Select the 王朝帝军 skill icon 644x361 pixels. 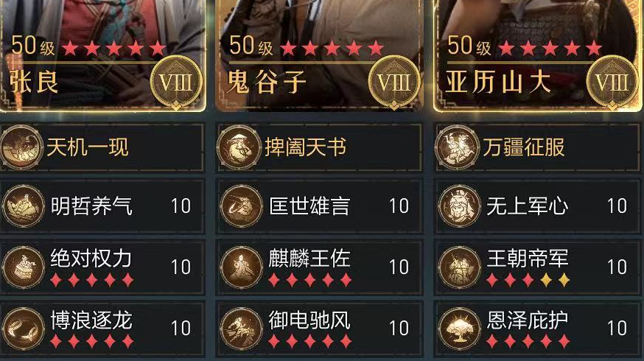click(x=460, y=267)
